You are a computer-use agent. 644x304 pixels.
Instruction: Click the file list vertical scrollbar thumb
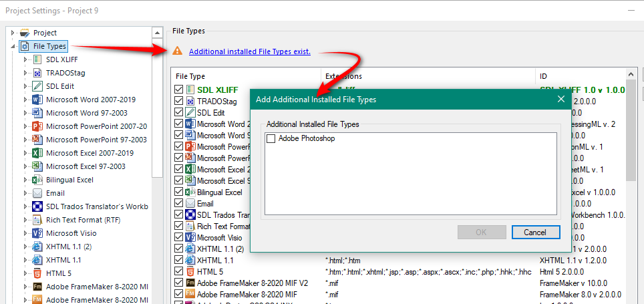tap(631, 130)
